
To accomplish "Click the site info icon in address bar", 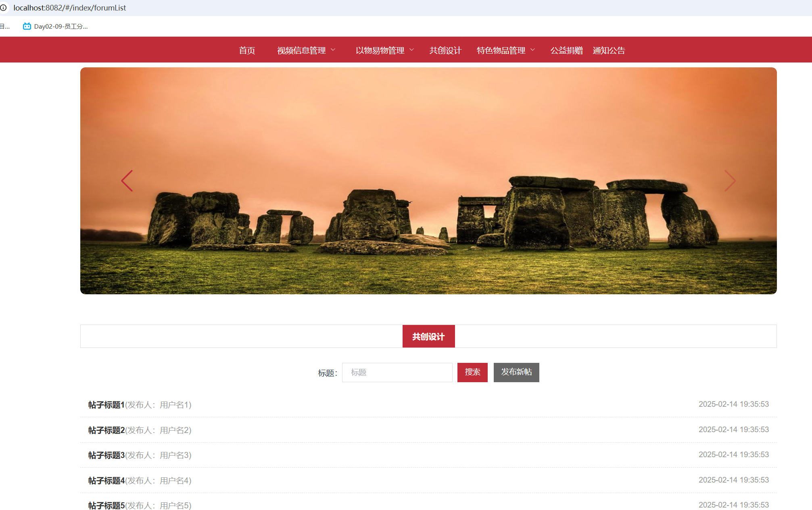I will 4,8.
